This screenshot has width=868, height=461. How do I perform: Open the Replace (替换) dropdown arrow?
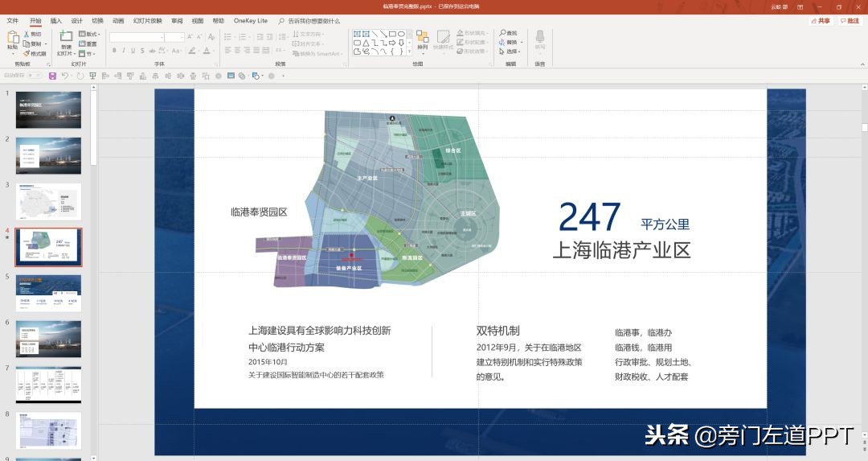point(522,42)
